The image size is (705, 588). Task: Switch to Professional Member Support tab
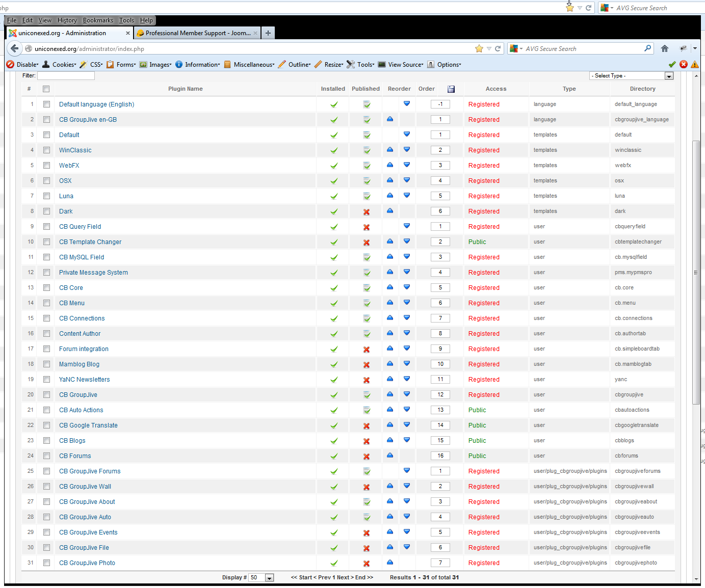coord(198,33)
